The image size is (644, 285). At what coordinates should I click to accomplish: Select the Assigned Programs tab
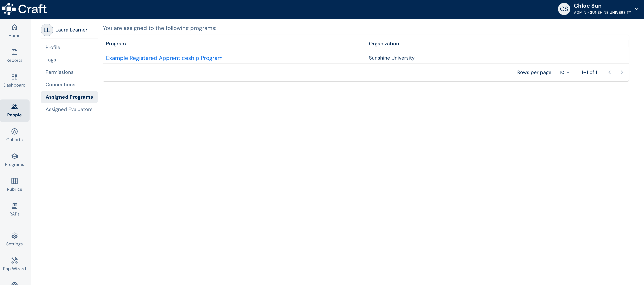pos(69,97)
